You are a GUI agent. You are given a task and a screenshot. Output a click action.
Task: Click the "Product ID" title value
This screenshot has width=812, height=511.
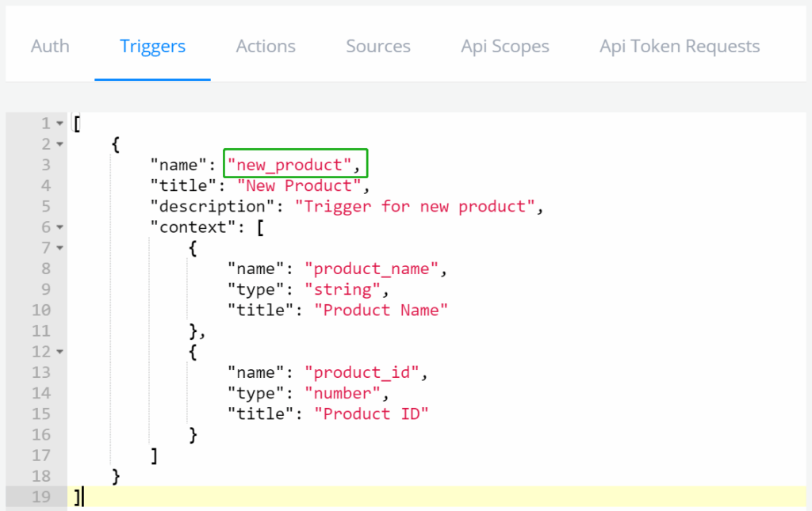(x=371, y=414)
